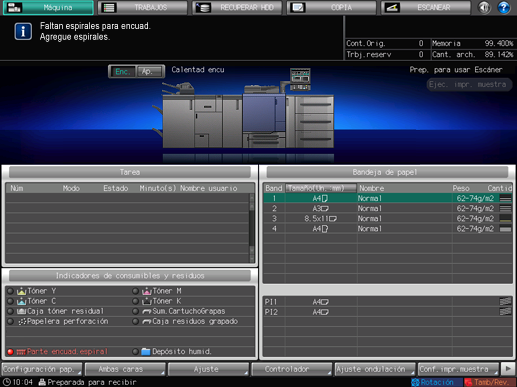
Task: Click tray 1 paper quantity indicator
Action: tap(505, 198)
